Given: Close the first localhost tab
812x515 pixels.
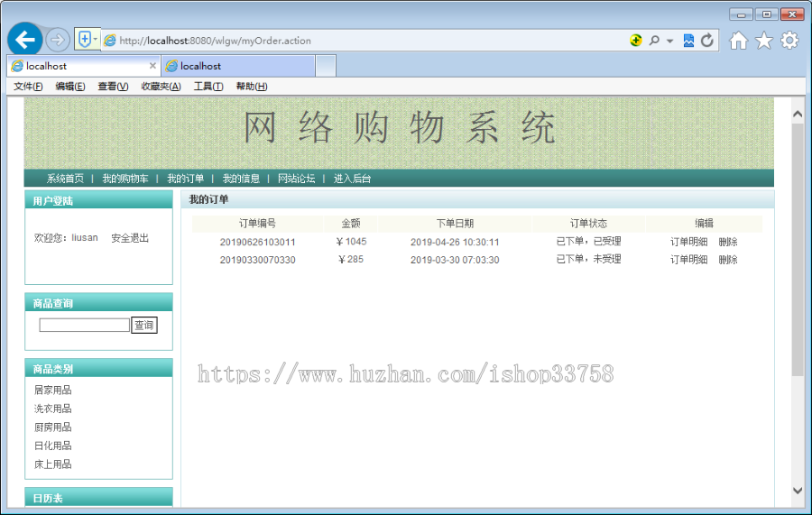Looking at the screenshot, I should click(152, 66).
